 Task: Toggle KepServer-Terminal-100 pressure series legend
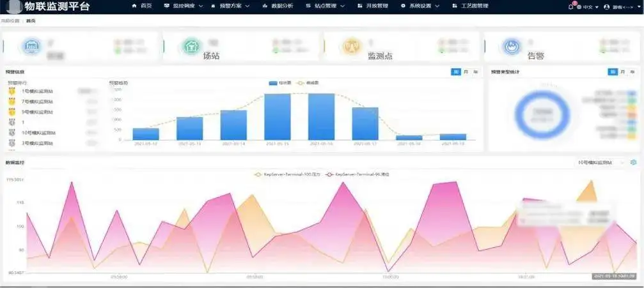(285, 174)
